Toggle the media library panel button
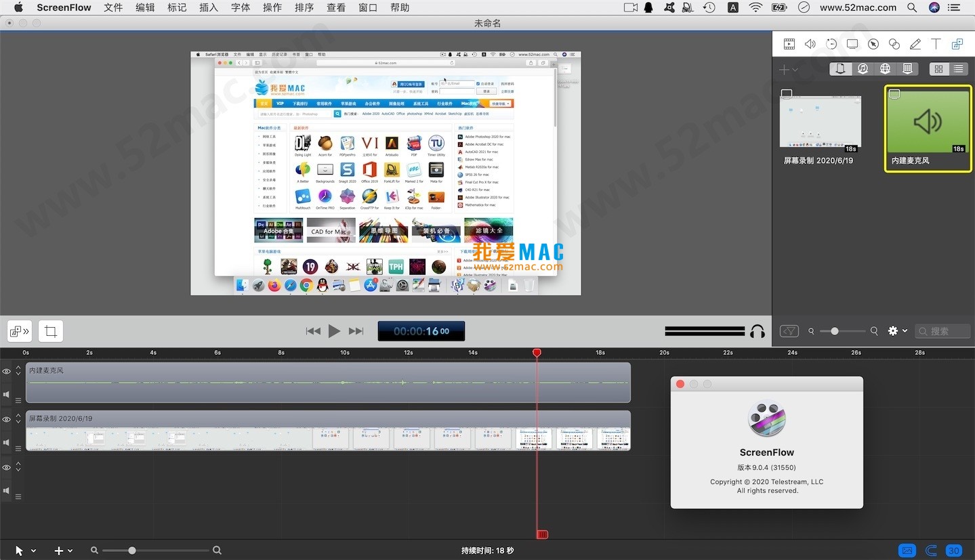Image resolution: width=975 pixels, height=560 pixels. (20, 331)
